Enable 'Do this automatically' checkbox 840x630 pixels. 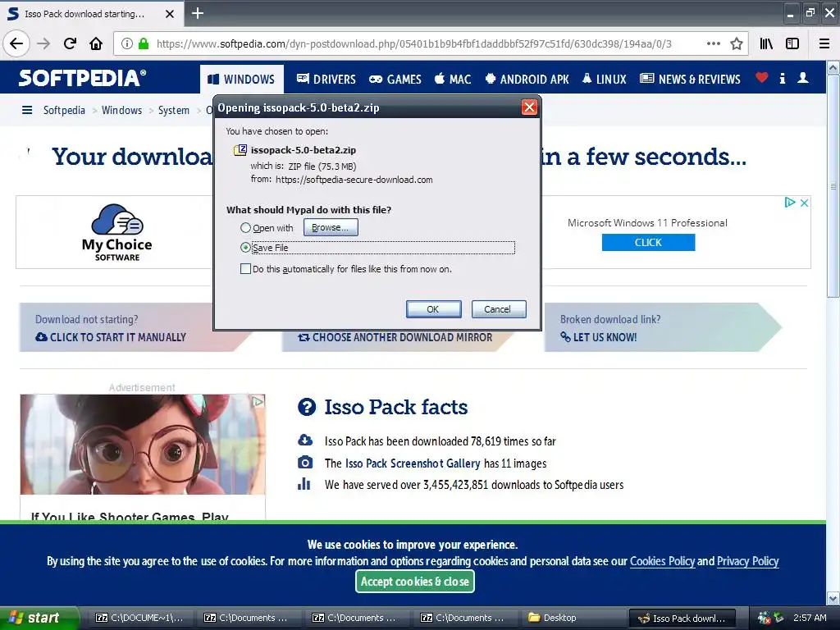245,269
